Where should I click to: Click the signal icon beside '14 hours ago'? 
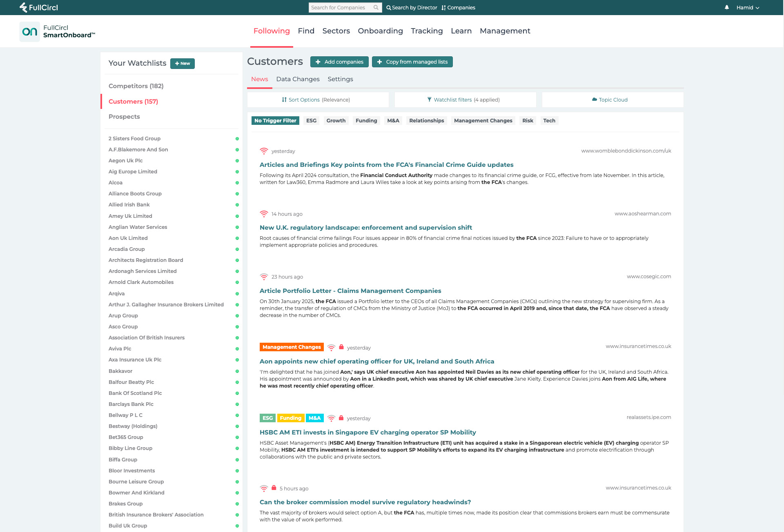pyautogui.click(x=264, y=214)
